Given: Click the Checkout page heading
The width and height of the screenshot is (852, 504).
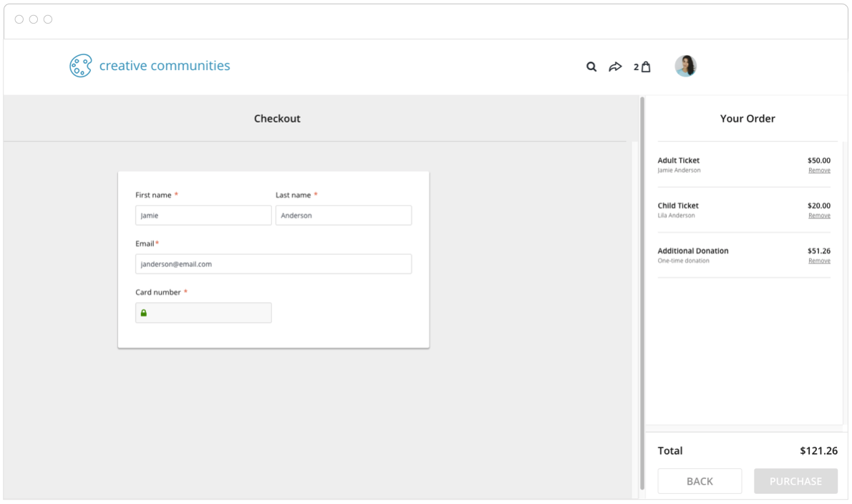Looking at the screenshot, I should point(277,118).
